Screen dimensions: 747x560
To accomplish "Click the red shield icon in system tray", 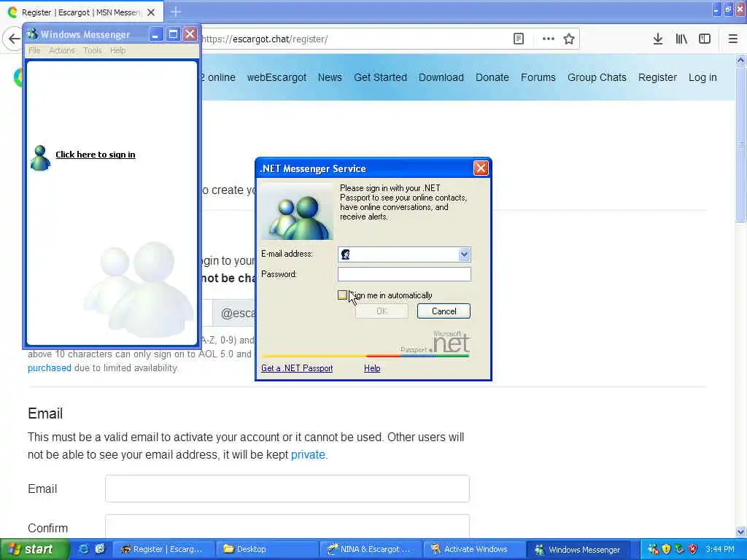I will click(693, 549).
